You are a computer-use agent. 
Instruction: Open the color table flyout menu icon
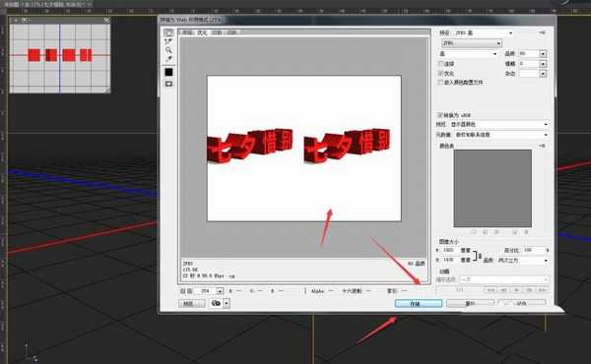point(542,146)
